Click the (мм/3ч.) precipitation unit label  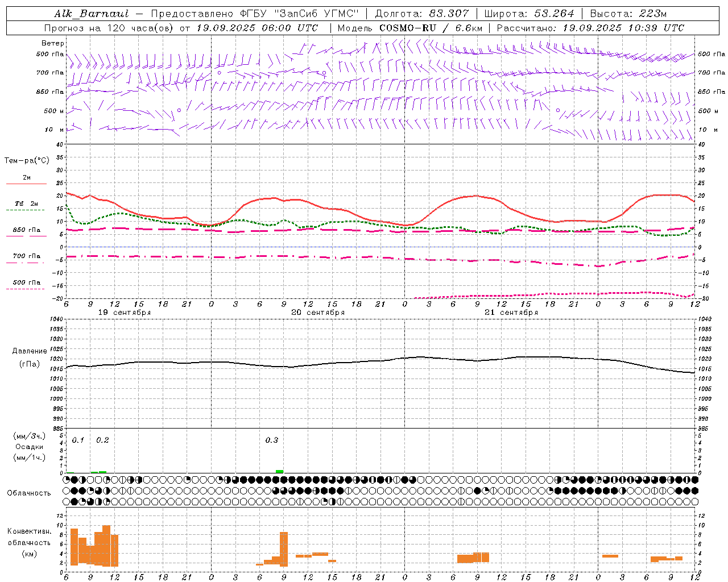pyautogui.click(x=30, y=436)
